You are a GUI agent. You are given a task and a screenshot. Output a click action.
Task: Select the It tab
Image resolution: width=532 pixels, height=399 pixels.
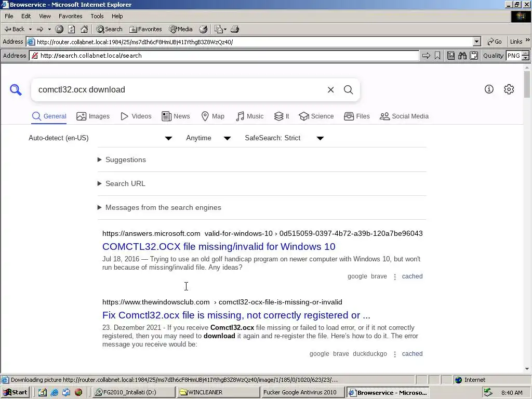(282, 116)
